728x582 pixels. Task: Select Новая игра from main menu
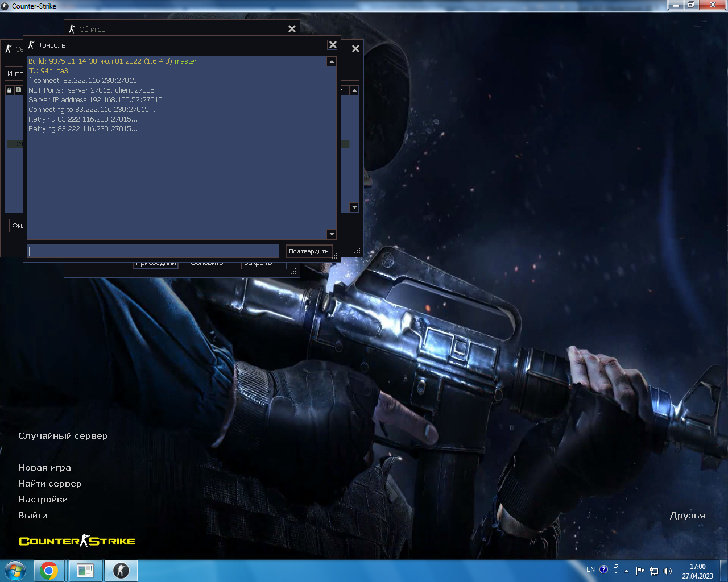[x=44, y=468]
